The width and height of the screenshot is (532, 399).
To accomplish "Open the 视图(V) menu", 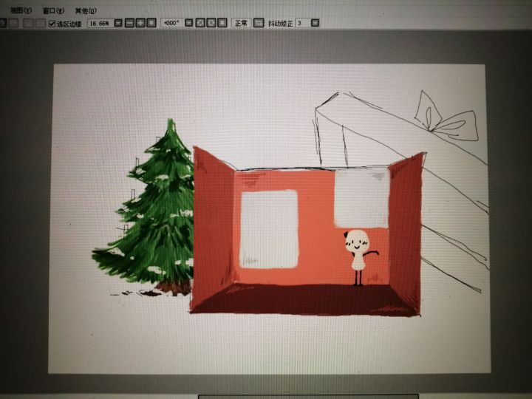I will [21, 10].
